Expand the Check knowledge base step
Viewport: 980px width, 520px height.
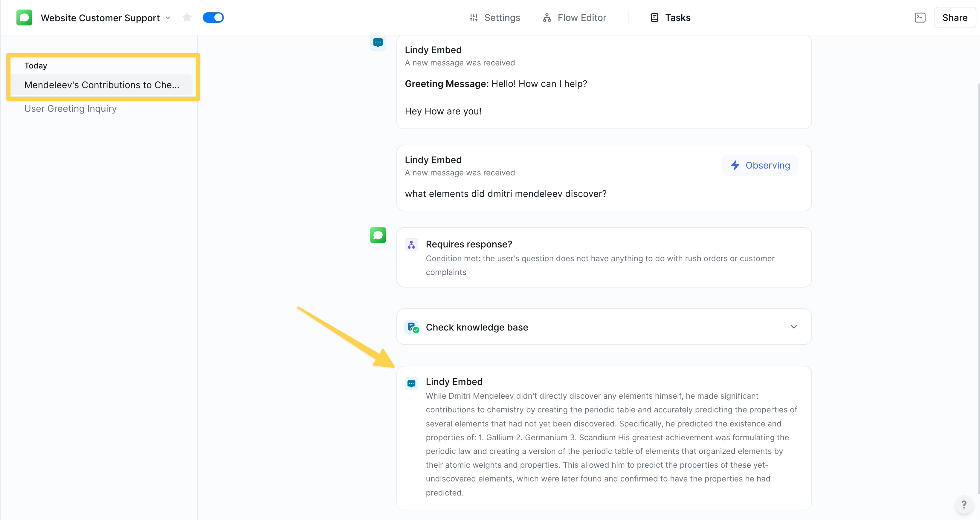(794, 327)
